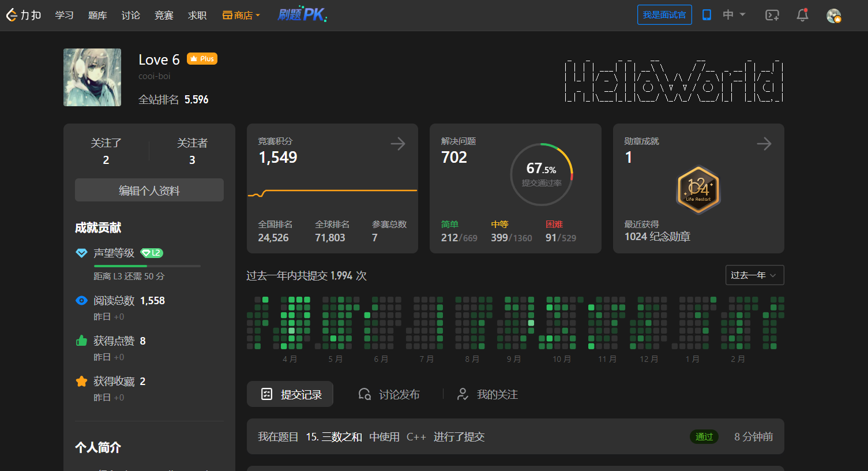Click the 全站排名 5,596 text
The height and width of the screenshot is (471, 868).
(173, 100)
